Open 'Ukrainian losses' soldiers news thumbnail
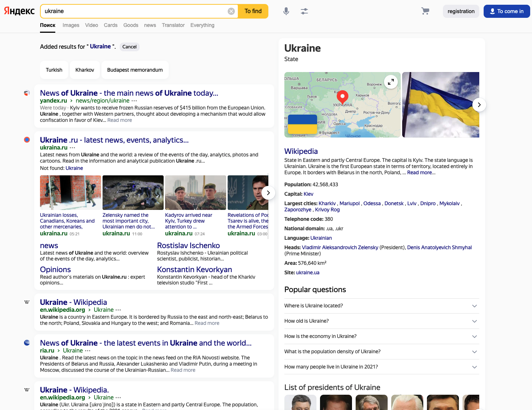The image size is (532, 410). pyautogui.click(x=71, y=192)
